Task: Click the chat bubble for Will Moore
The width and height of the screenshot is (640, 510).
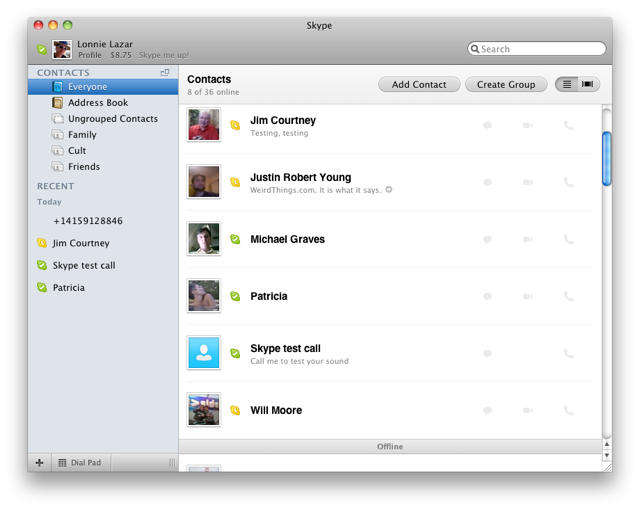Action: pyautogui.click(x=487, y=411)
